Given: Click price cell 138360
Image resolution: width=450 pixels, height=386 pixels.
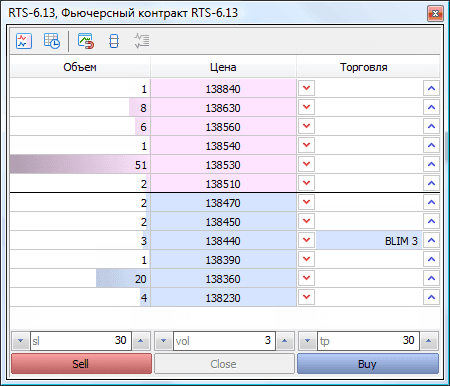Looking at the screenshot, I should pyautogui.click(x=223, y=279).
